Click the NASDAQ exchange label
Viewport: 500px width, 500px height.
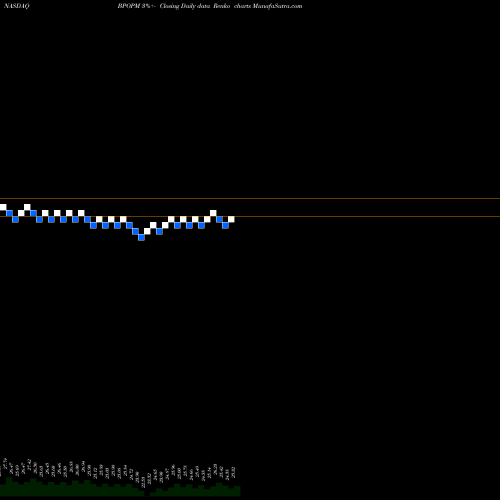17,6
